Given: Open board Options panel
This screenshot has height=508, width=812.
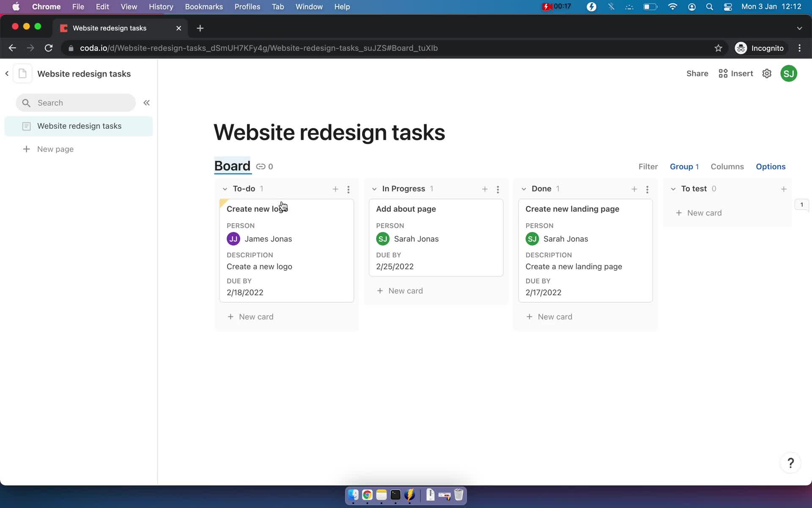Looking at the screenshot, I should (771, 167).
